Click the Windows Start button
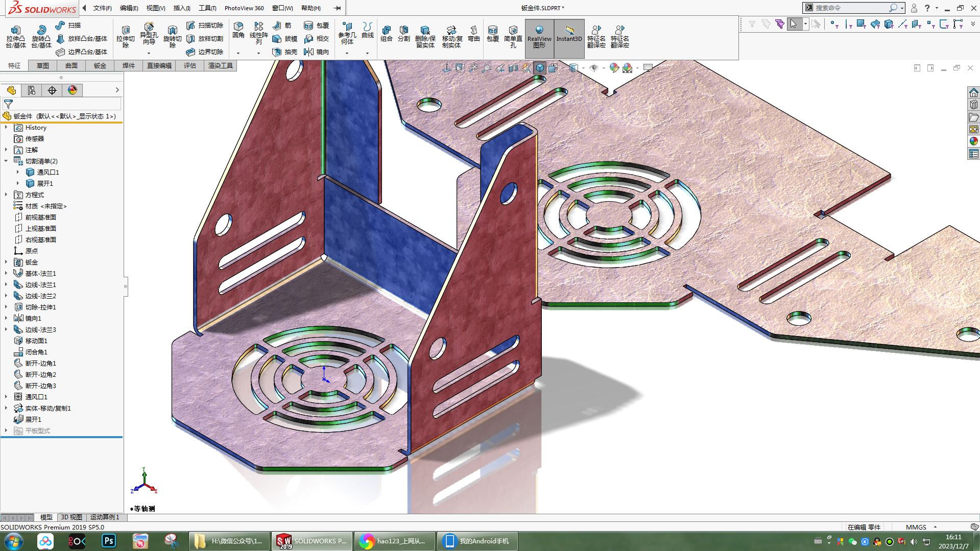 pyautogui.click(x=14, y=541)
